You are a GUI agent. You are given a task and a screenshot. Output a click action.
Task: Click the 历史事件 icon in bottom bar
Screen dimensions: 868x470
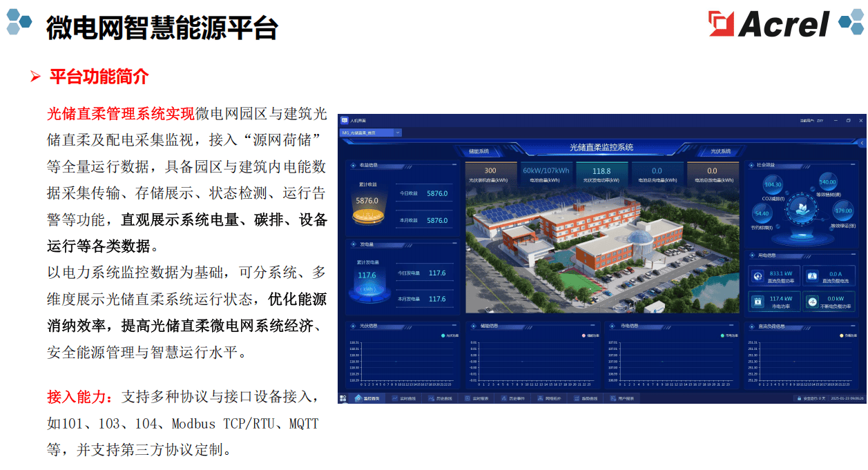pos(504,398)
